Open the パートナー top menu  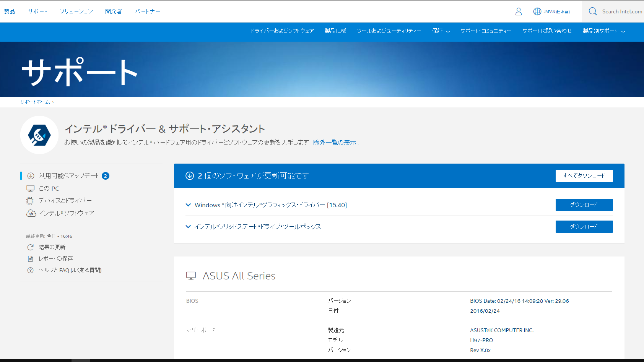click(x=148, y=11)
